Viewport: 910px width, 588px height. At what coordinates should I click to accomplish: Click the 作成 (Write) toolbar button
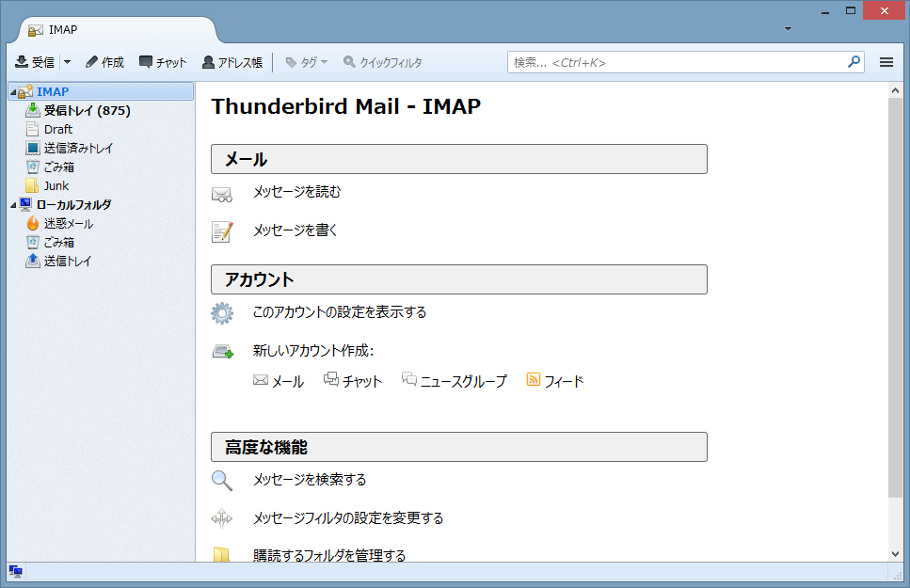click(104, 62)
